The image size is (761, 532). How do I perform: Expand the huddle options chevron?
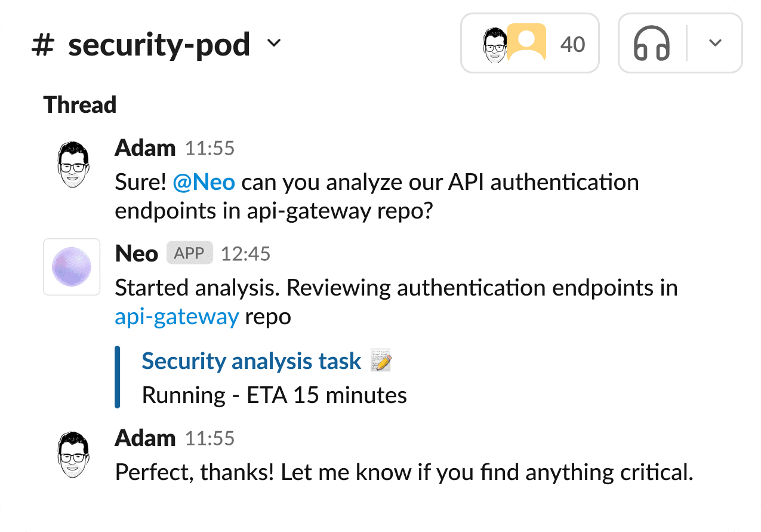point(715,43)
